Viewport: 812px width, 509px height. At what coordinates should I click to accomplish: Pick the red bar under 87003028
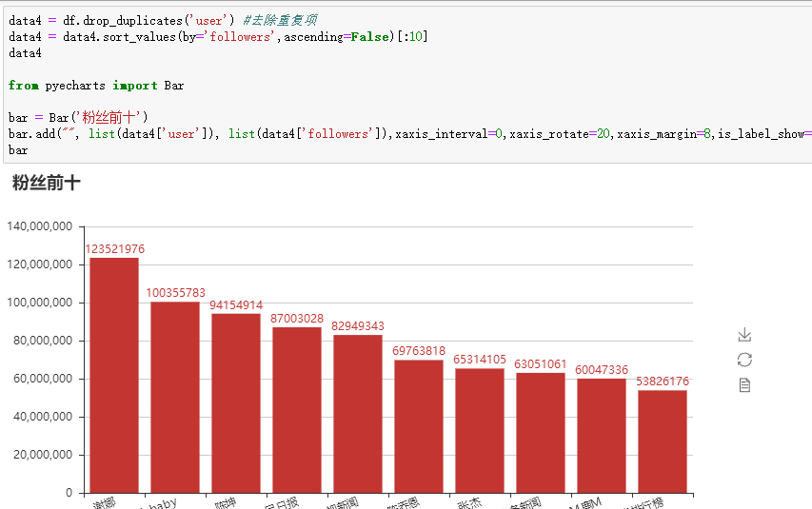297,410
